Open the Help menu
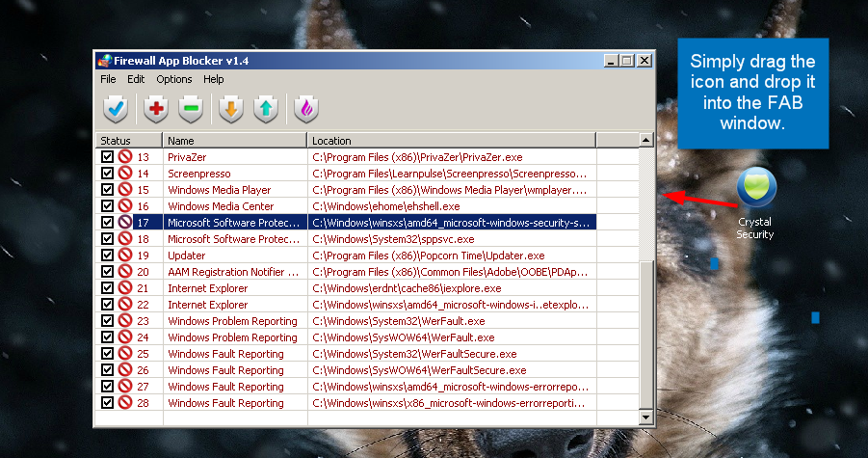This screenshot has height=458, width=868. (x=213, y=79)
